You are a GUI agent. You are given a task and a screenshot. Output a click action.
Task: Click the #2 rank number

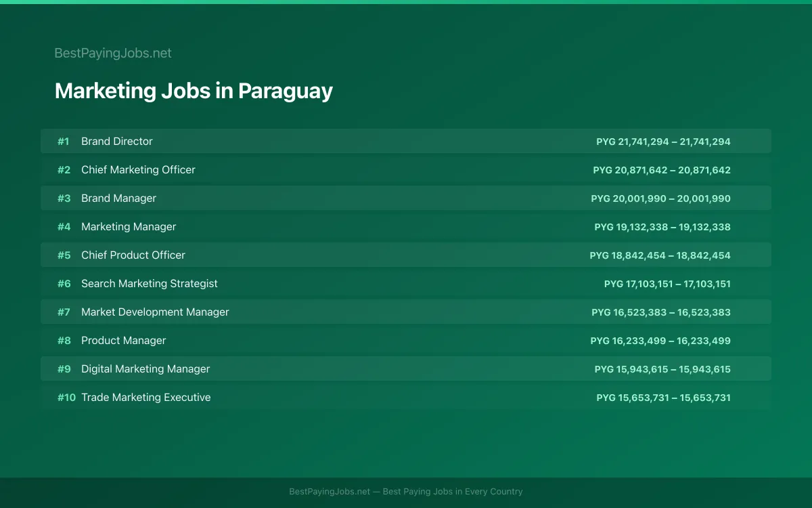point(64,170)
